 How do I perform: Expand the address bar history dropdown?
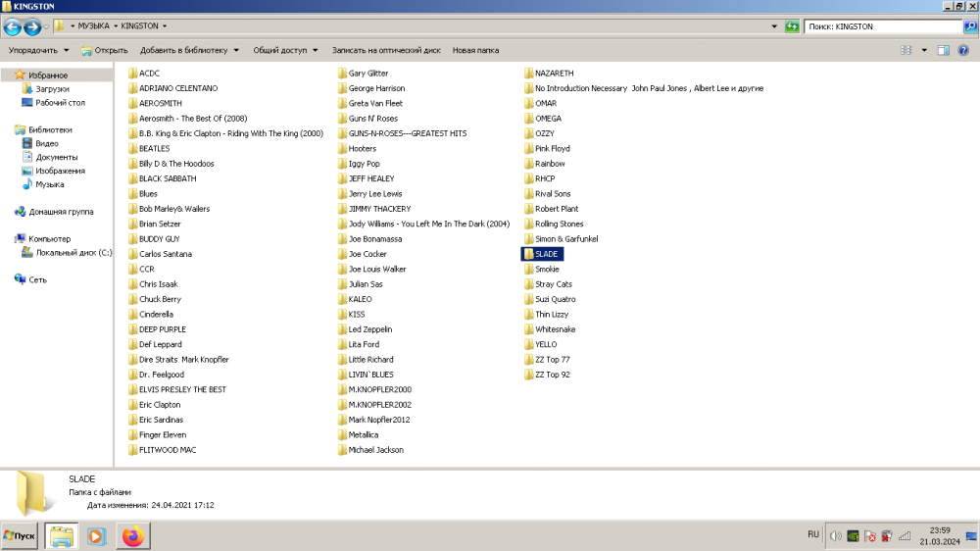pyautogui.click(x=775, y=26)
